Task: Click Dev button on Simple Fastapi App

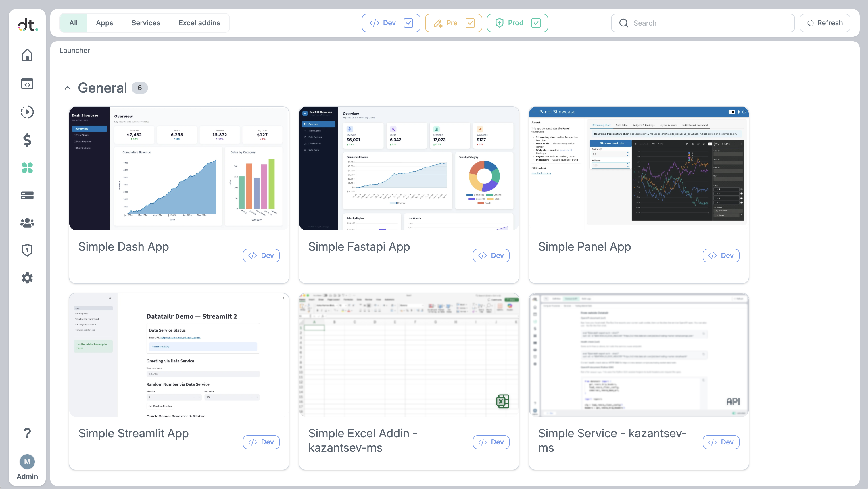Action: pyautogui.click(x=491, y=256)
